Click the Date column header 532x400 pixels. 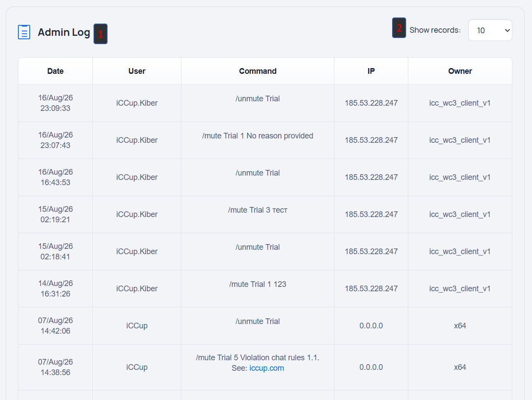[x=56, y=71]
